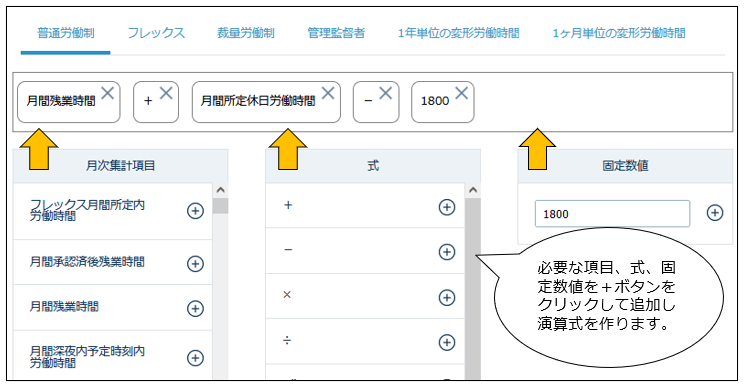745x388 pixels.
Task: Add 月間承認済後残業時間 to the formula
Action: pyautogui.click(x=195, y=263)
